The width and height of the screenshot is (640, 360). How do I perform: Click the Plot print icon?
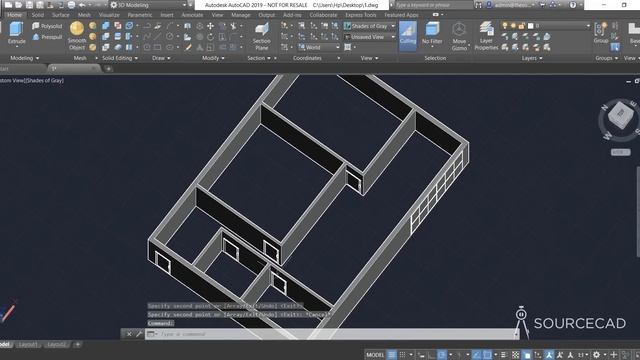tap(71, 5)
